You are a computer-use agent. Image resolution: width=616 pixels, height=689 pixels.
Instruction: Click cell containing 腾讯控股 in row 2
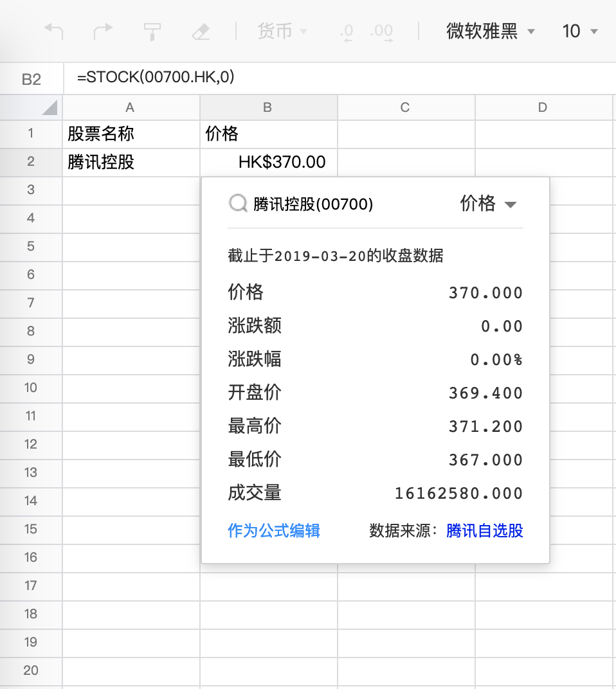131,162
